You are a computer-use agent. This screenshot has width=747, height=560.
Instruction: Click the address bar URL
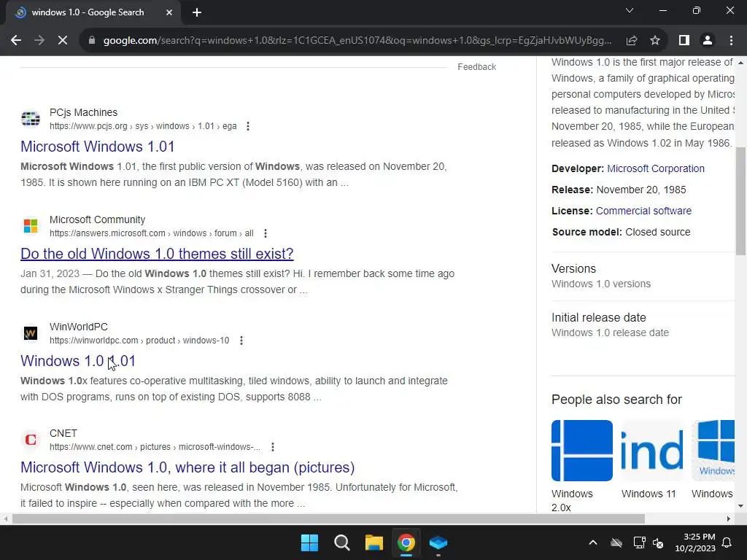point(357,41)
